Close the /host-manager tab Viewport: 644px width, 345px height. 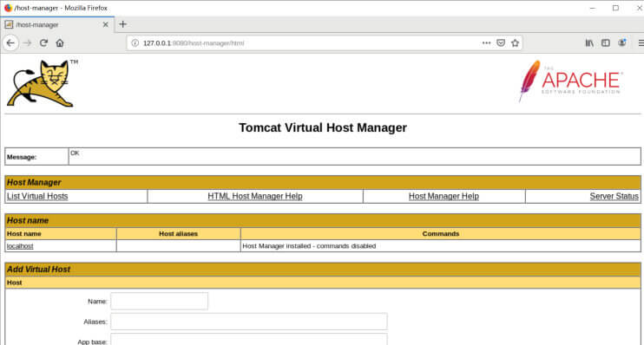coord(106,24)
